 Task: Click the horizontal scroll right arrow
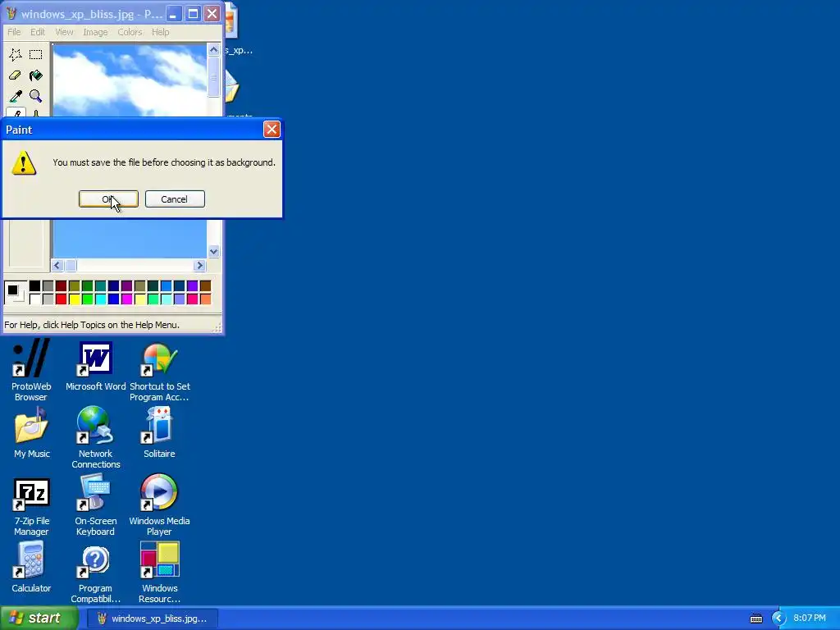click(x=200, y=266)
